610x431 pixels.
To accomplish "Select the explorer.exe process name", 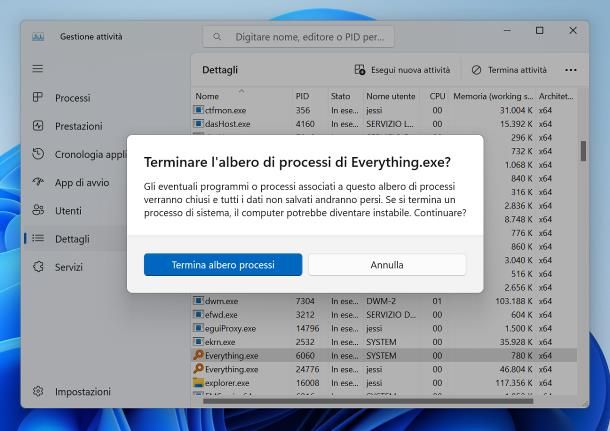I will point(227,383).
